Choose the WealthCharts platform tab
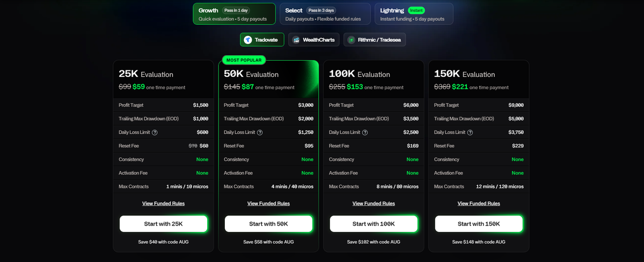The height and width of the screenshot is (262, 644). 314,40
